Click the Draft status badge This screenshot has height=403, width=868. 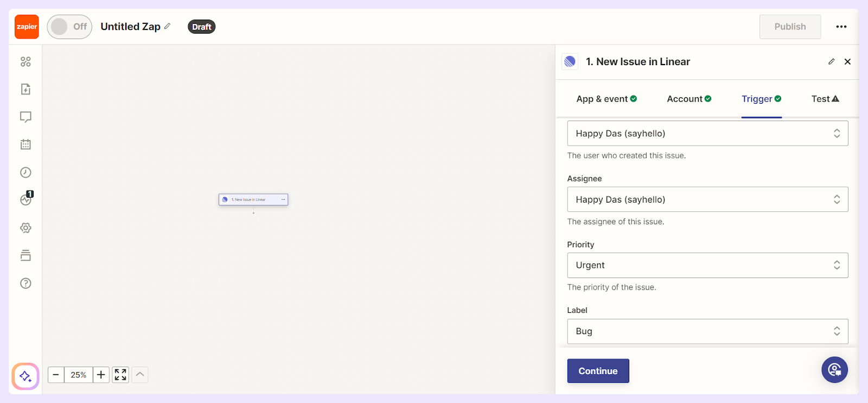coord(201,27)
